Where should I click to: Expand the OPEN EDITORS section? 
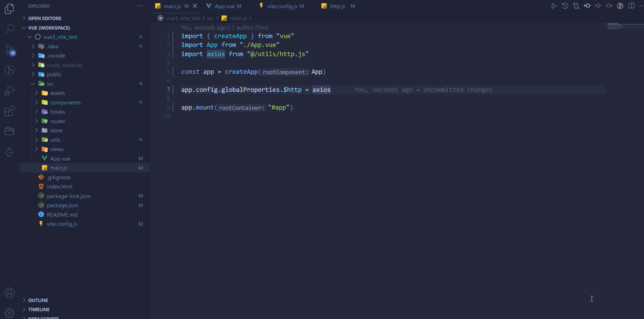pyautogui.click(x=45, y=18)
